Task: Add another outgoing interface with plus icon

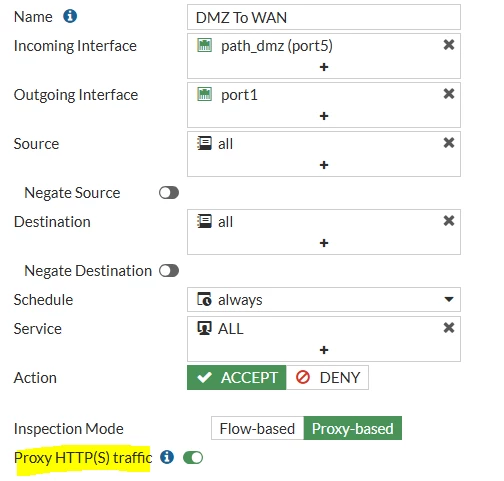Action: coord(324,116)
